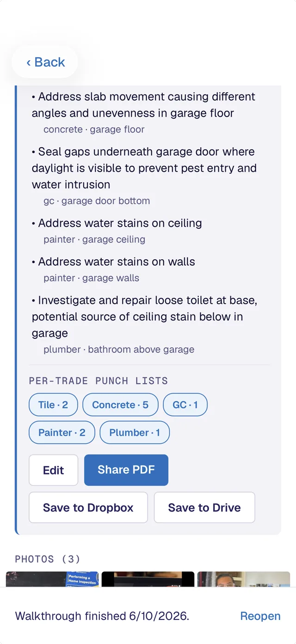This screenshot has height=644, width=296.
Task: Open the first photo thumbnail
Action: [x=52, y=579]
